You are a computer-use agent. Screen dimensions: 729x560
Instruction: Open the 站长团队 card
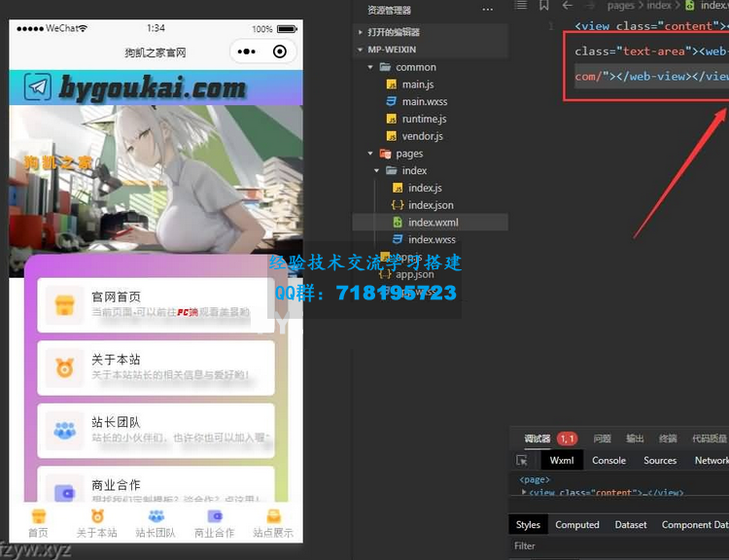coord(156,431)
